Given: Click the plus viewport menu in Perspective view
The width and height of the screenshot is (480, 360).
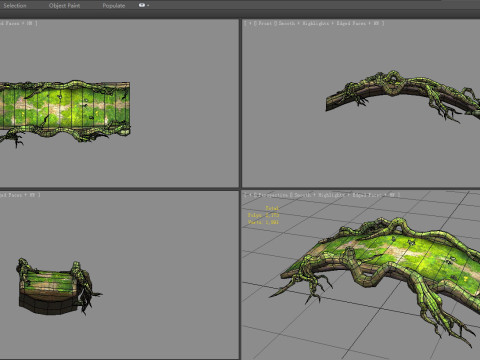Looking at the screenshot, I should (x=250, y=195).
